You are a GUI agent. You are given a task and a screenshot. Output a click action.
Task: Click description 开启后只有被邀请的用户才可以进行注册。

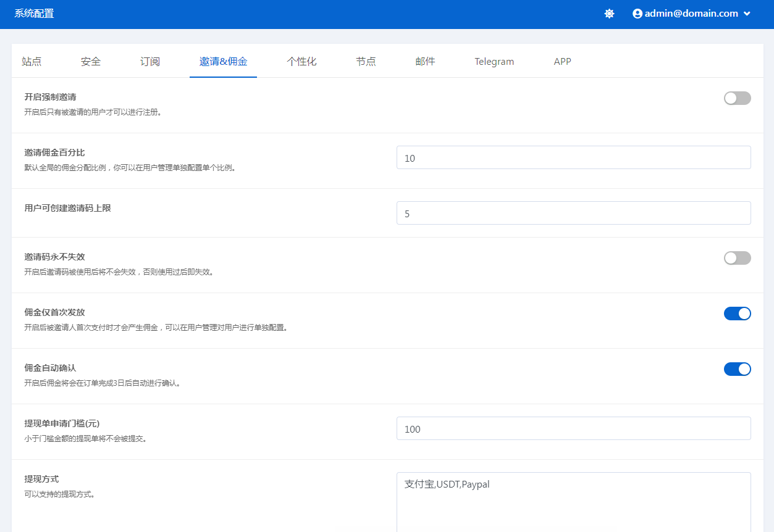coord(93,112)
